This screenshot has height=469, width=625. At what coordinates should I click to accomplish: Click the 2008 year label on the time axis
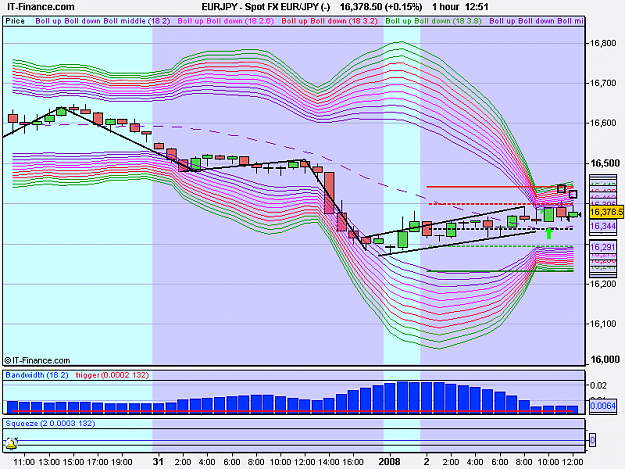coord(389,461)
